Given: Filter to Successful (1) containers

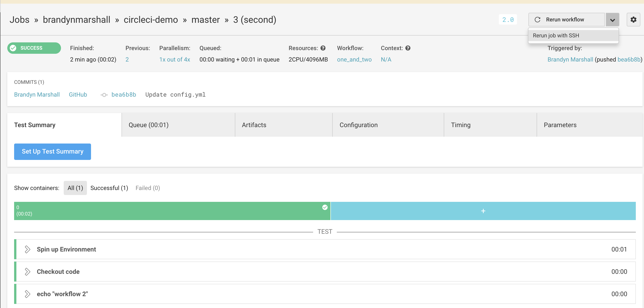Looking at the screenshot, I should 109,188.
